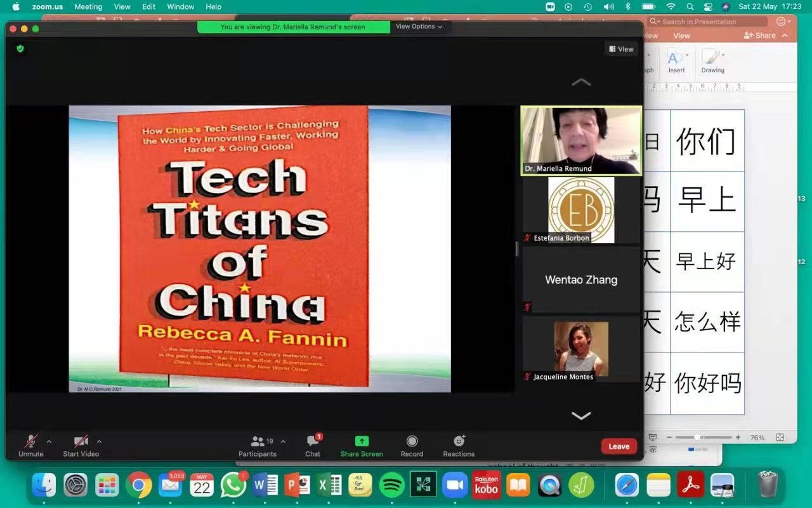Expand the View Options dropdown

click(419, 27)
